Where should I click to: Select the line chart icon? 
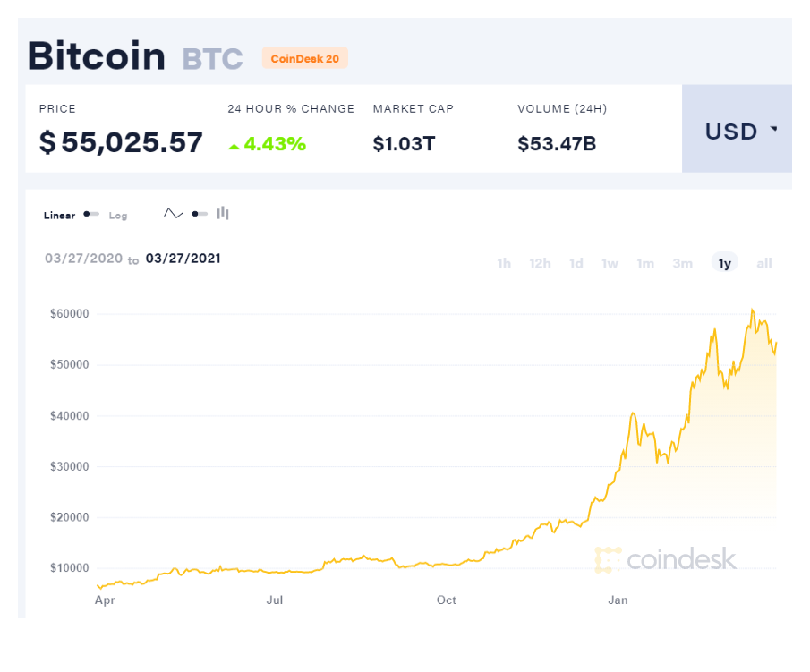[x=173, y=214]
